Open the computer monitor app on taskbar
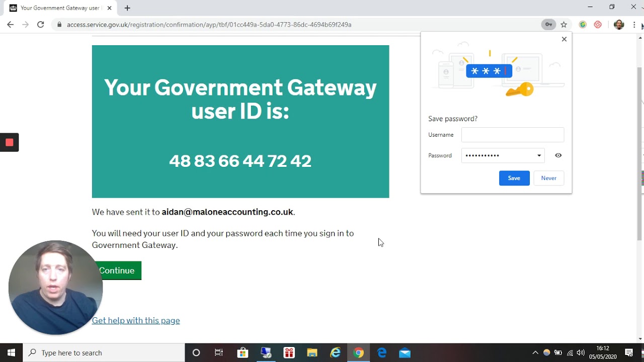 click(266, 352)
